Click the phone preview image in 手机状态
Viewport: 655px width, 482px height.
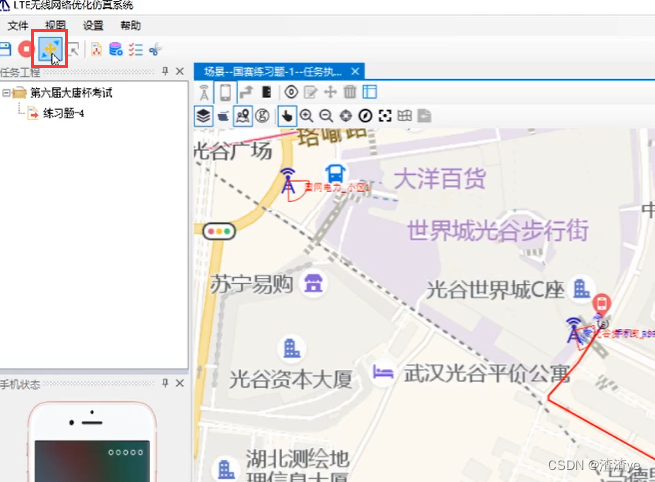coord(92,442)
